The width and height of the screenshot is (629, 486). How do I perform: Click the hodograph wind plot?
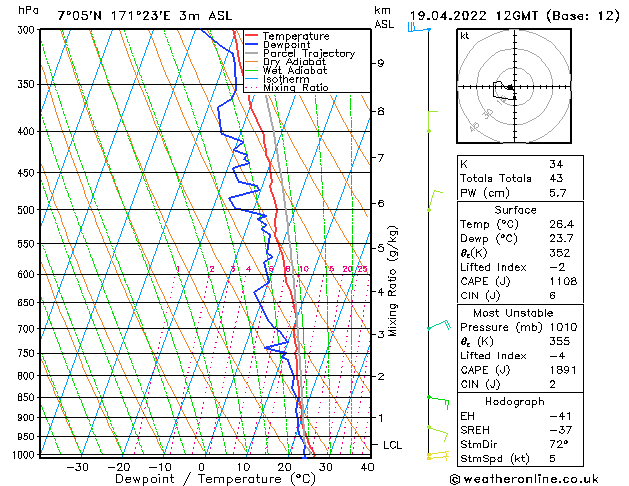(514, 86)
